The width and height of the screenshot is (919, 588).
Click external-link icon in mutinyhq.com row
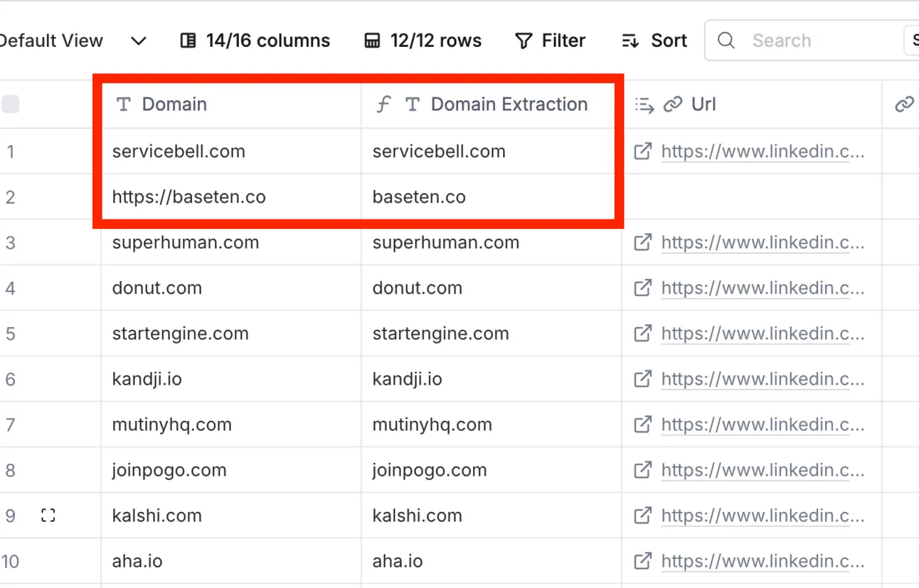pos(642,424)
